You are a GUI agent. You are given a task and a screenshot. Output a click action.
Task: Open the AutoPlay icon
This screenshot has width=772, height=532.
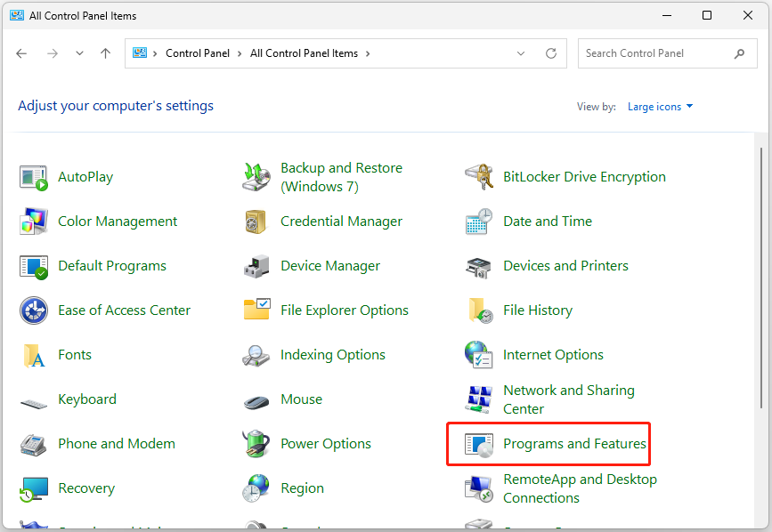point(34,177)
